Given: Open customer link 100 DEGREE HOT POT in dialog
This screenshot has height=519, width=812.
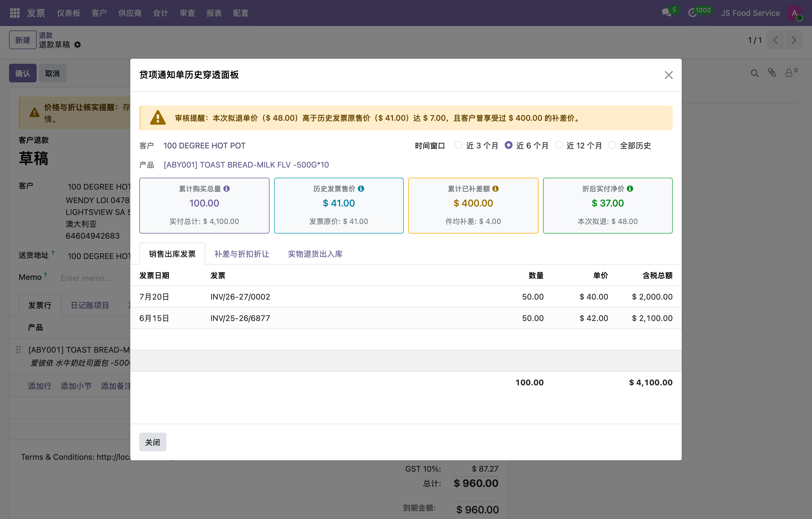Looking at the screenshot, I should 204,146.
